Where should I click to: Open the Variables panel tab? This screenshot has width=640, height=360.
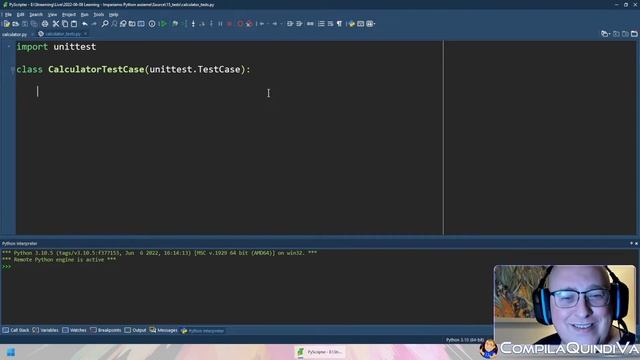(46, 330)
